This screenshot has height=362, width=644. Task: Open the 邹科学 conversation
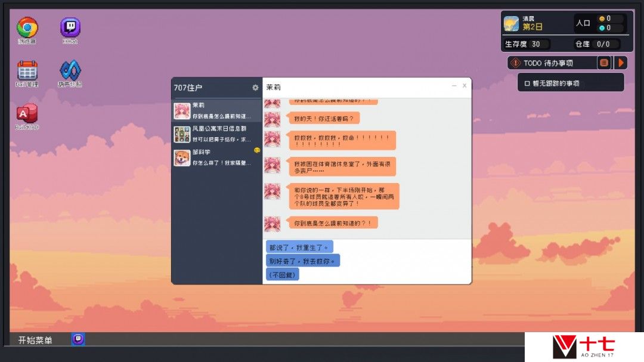pyautogui.click(x=217, y=157)
